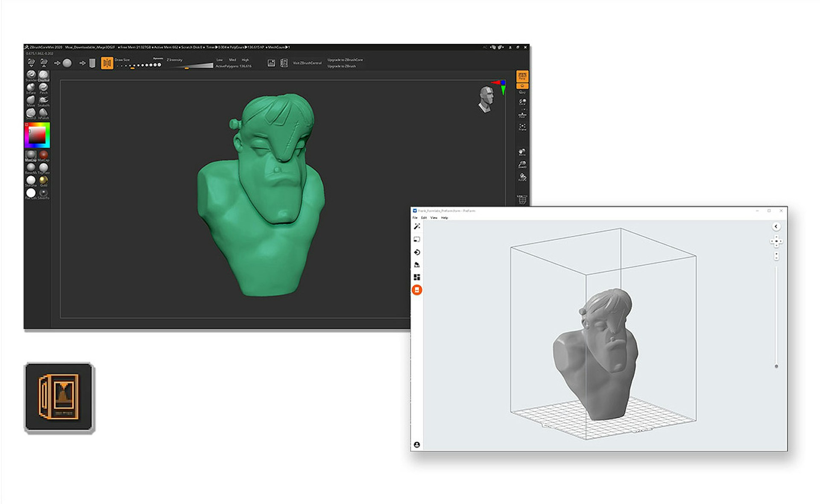Click the save file icon in ZBrush
Image resolution: width=820 pixels, height=504 pixels.
point(44,63)
